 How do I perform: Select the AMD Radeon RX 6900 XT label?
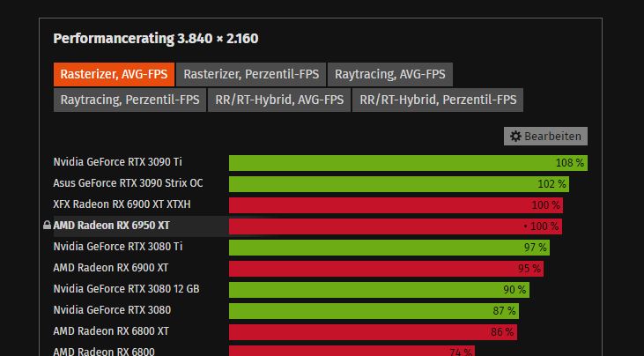coord(111,268)
